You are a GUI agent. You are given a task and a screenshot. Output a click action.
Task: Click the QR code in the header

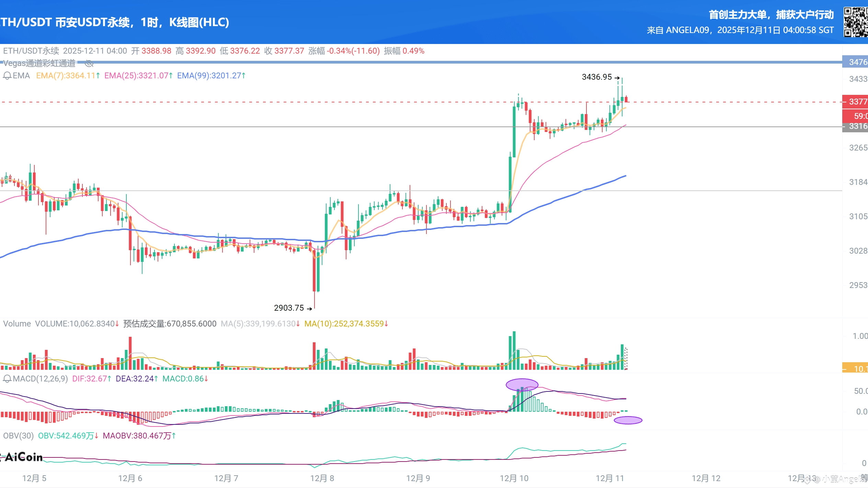tap(856, 22)
